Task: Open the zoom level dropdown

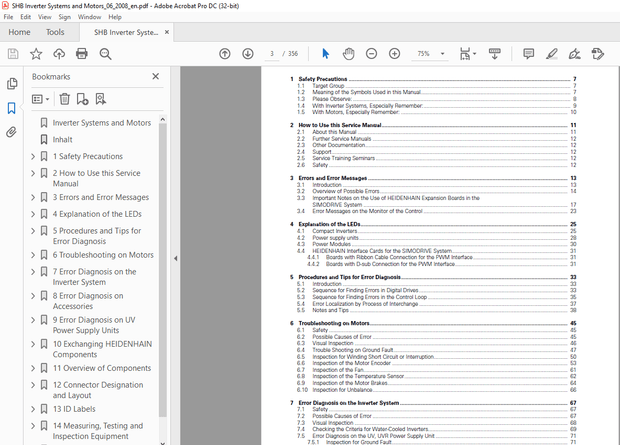Action: 442,54
